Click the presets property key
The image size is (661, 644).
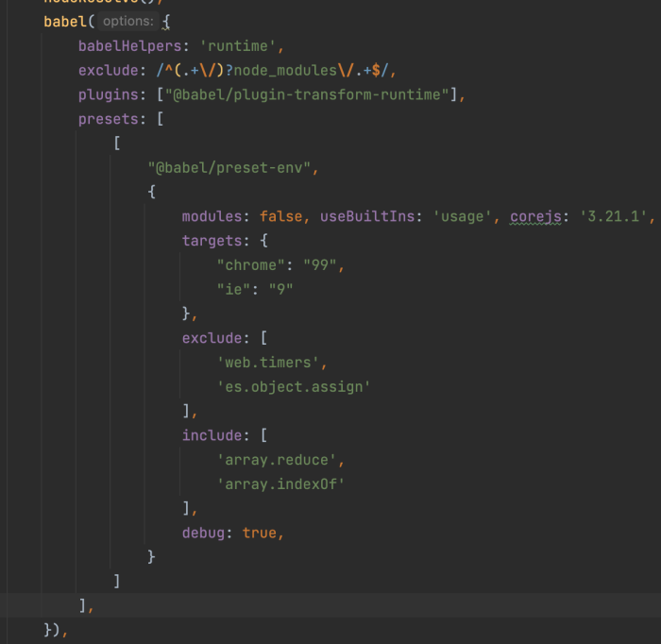click(109, 119)
